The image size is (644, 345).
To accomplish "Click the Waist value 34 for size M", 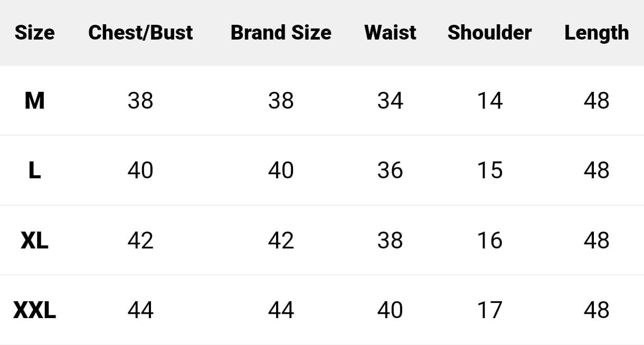I will (x=390, y=100).
